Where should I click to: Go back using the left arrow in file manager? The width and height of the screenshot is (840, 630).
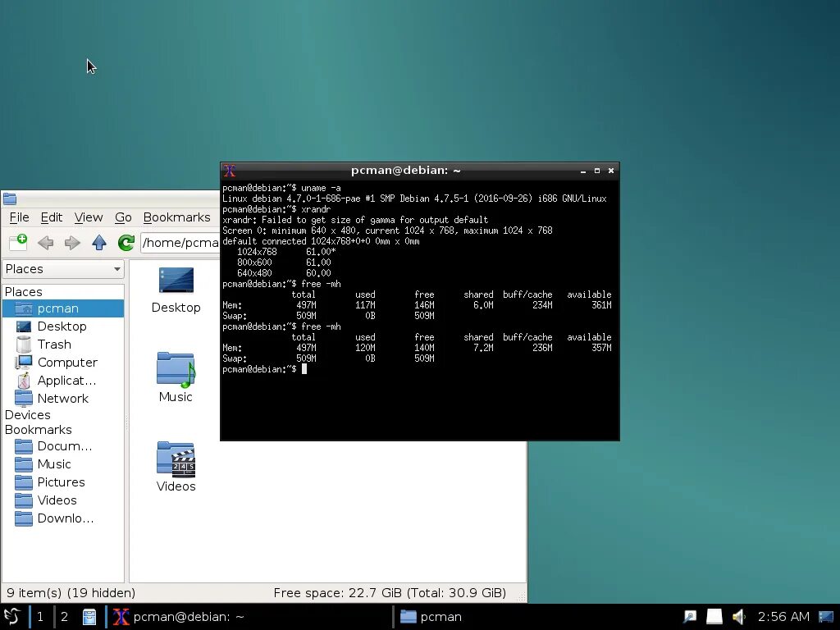pyautogui.click(x=46, y=243)
